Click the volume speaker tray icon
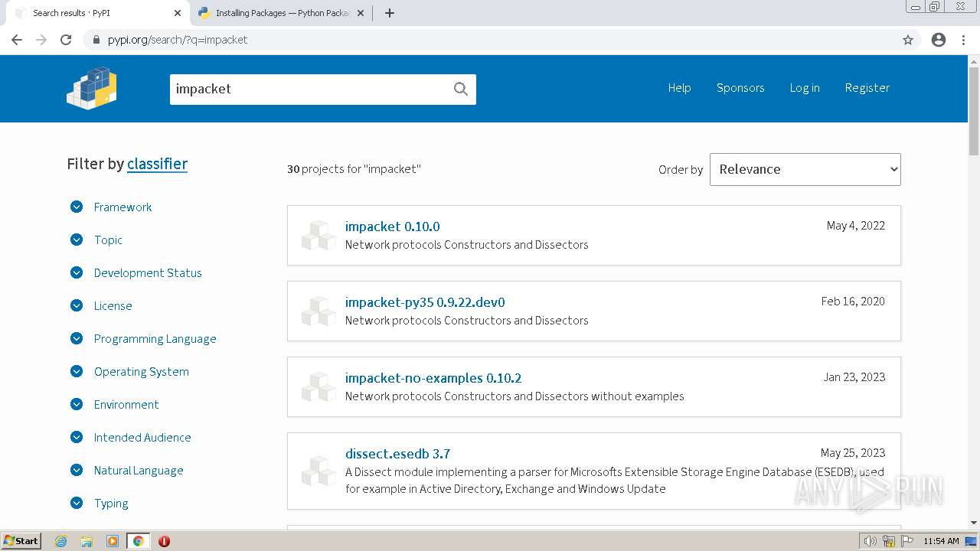The image size is (980, 551). [871, 541]
